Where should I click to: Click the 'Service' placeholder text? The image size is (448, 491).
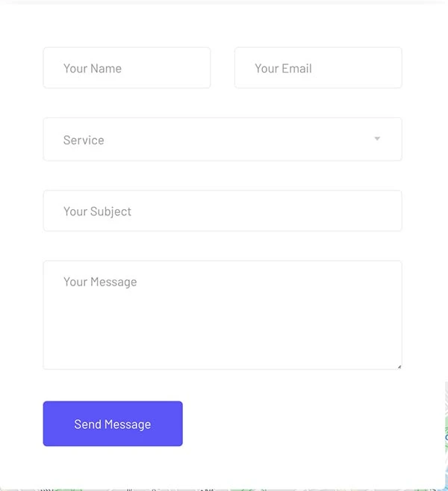pos(84,140)
